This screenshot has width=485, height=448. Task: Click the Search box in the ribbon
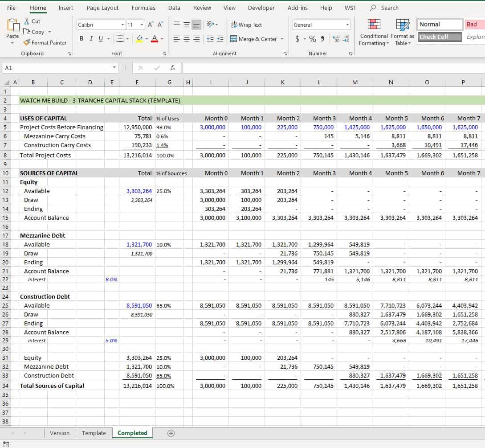click(x=384, y=8)
